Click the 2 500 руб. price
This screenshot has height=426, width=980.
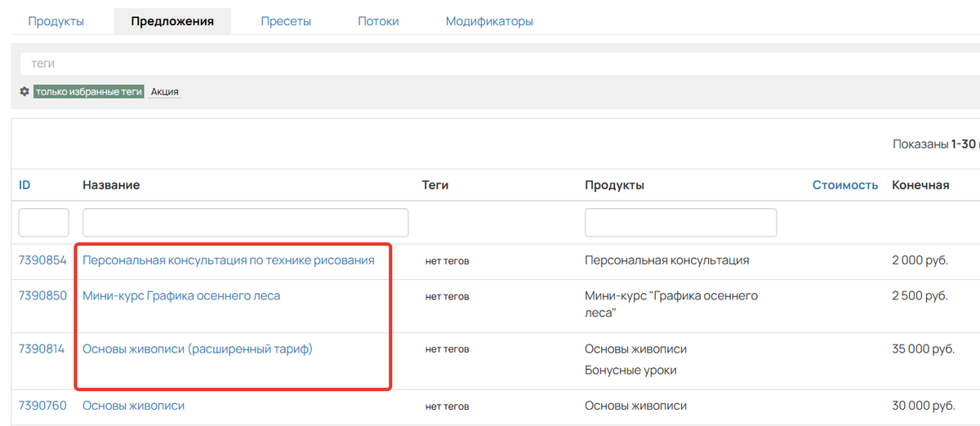click(x=920, y=295)
